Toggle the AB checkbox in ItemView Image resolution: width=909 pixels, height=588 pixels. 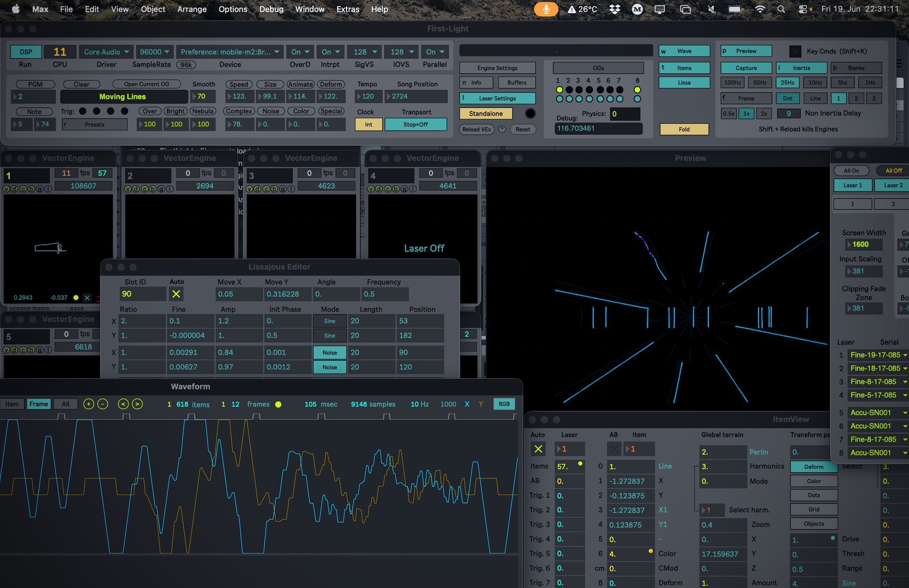pyautogui.click(x=614, y=449)
